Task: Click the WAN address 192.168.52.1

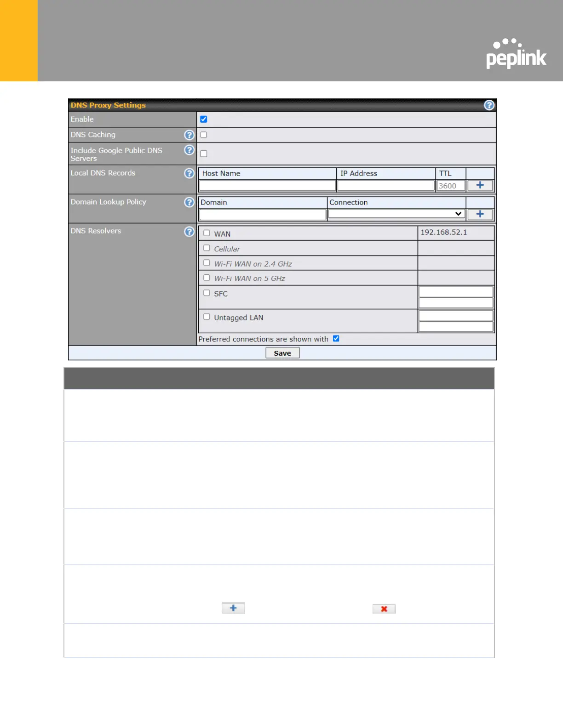Action: click(x=444, y=232)
